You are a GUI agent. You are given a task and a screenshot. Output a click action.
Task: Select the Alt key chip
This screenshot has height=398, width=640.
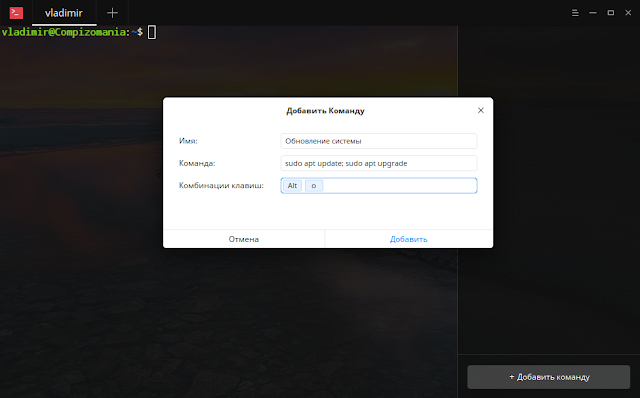click(292, 186)
